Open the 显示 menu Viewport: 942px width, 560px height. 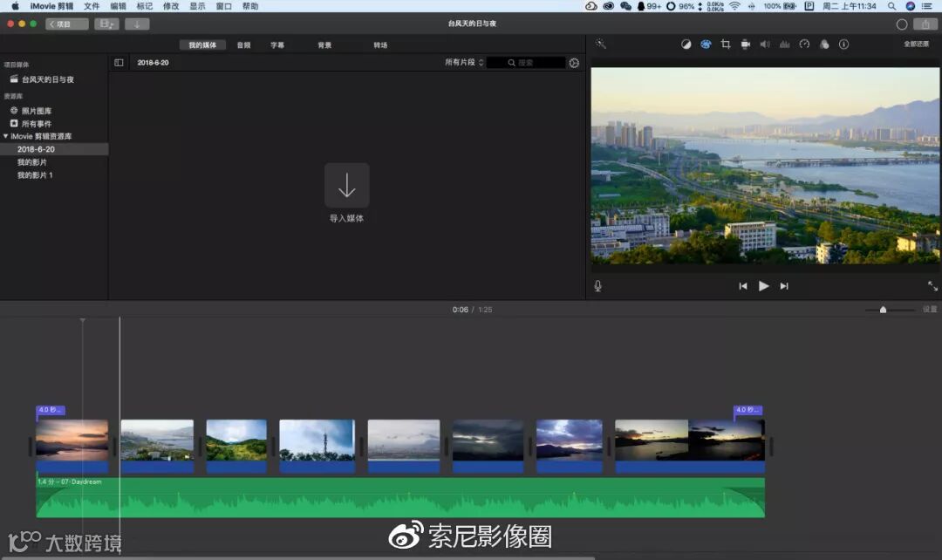(x=198, y=6)
